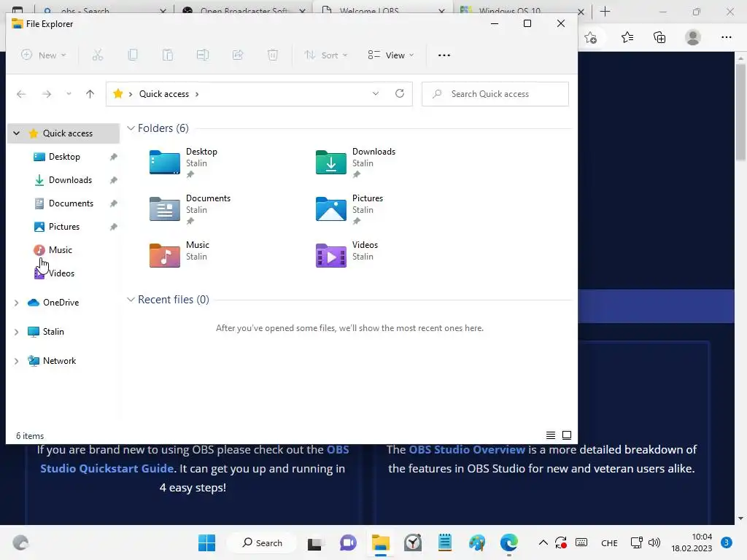Switch to details view layout icon

coord(550,435)
